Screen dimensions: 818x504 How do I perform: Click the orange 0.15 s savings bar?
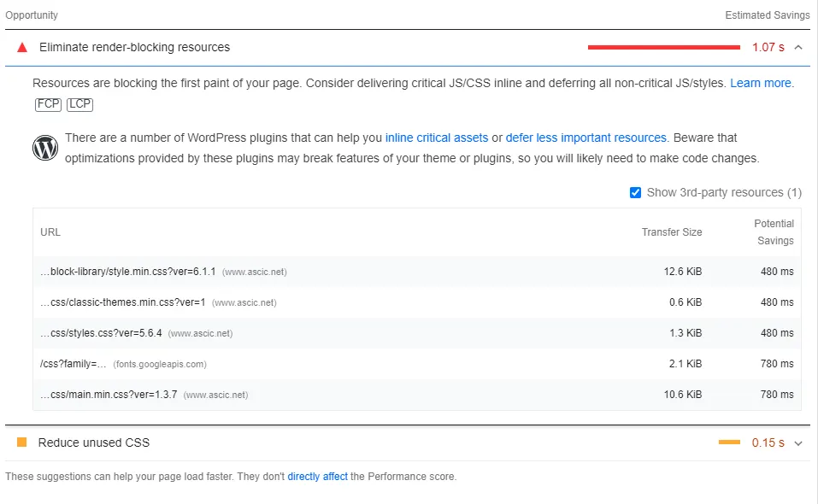729,442
